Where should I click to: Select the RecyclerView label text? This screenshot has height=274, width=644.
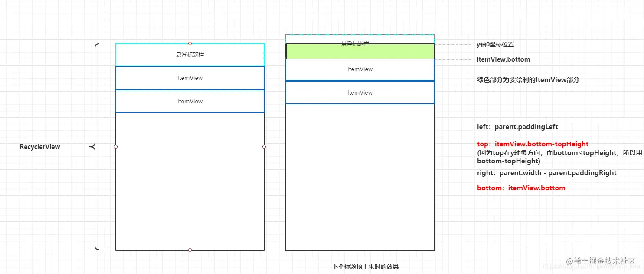[40, 147]
